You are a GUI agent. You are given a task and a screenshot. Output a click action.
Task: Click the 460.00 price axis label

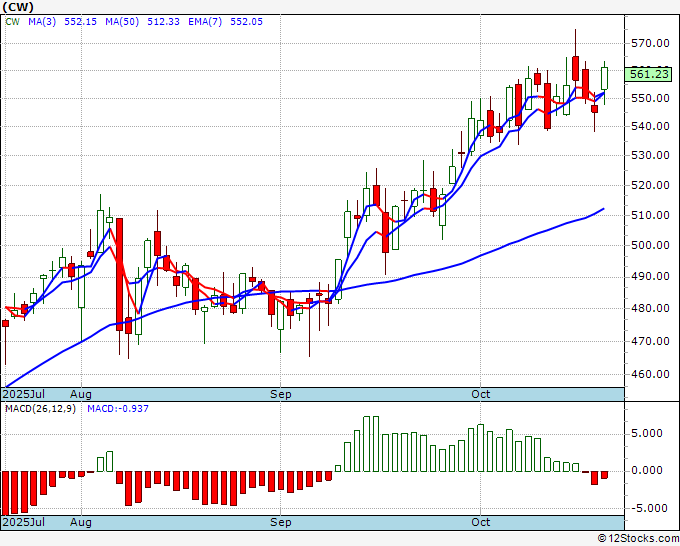point(650,374)
